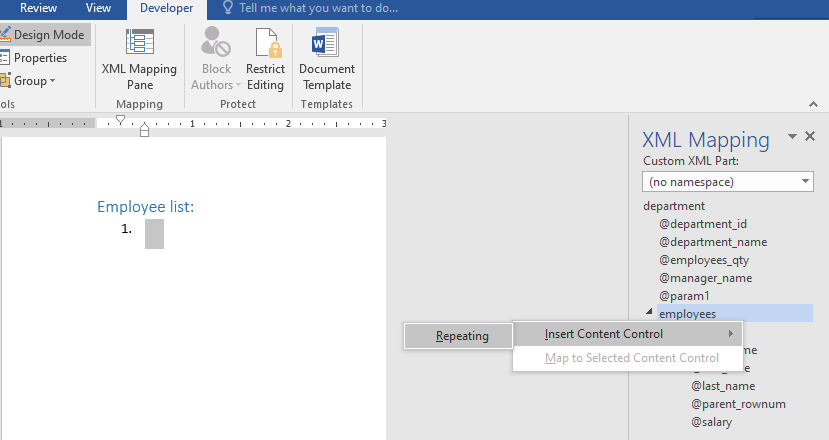The height and width of the screenshot is (440, 829).
Task: Open the XML Mapping pane options arrow
Action: point(792,136)
